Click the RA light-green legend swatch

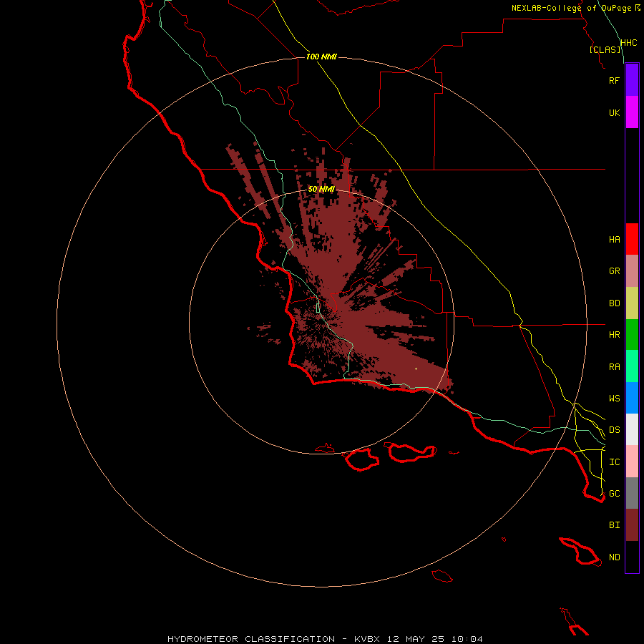point(632,366)
